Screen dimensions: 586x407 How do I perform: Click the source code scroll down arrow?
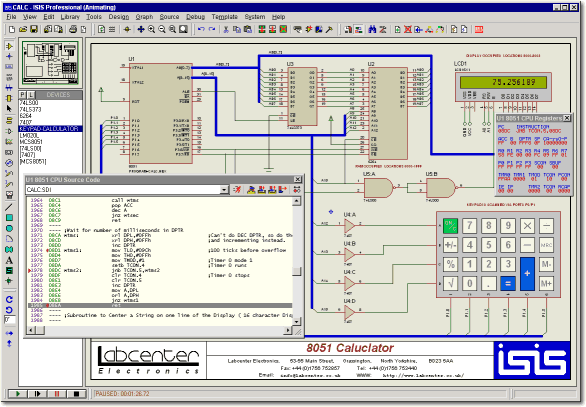[296, 321]
